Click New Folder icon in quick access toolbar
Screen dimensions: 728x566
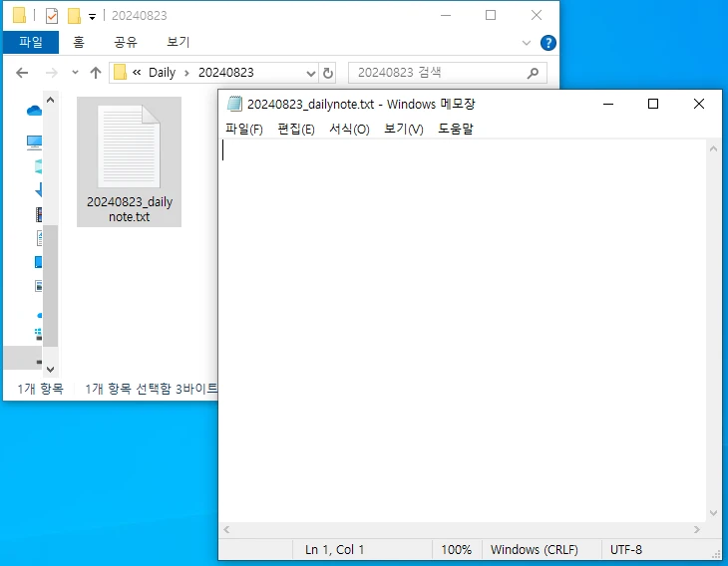pyautogui.click(x=74, y=16)
